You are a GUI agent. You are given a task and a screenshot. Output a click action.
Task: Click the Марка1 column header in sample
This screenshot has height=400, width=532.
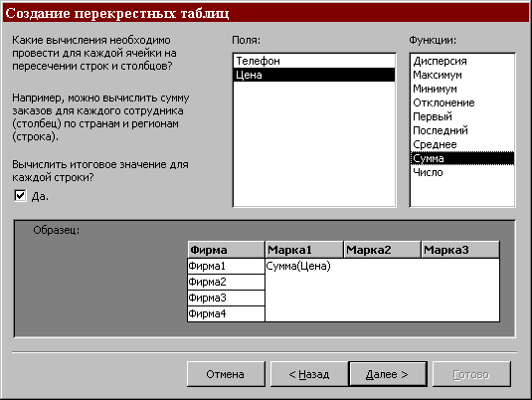tap(304, 250)
